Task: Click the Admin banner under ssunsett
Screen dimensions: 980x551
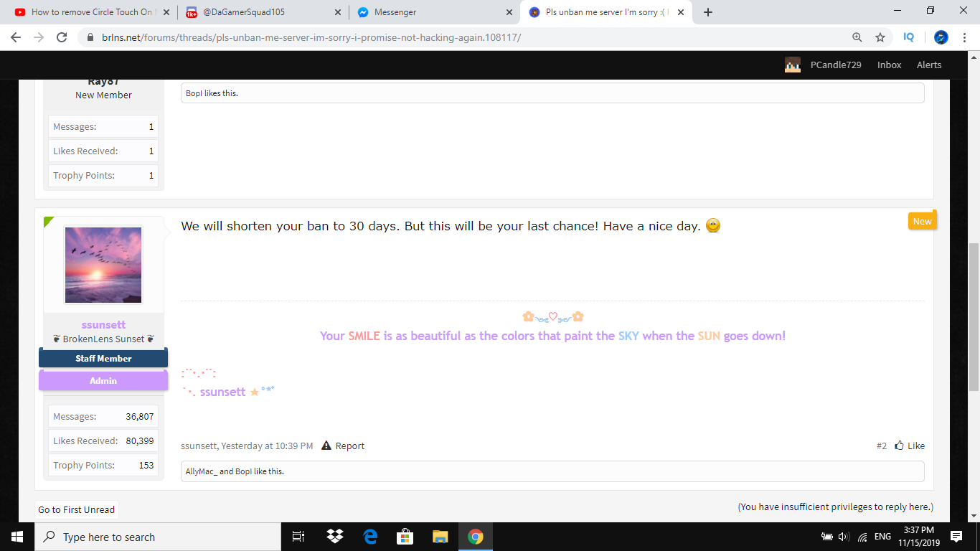Action: (x=103, y=381)
